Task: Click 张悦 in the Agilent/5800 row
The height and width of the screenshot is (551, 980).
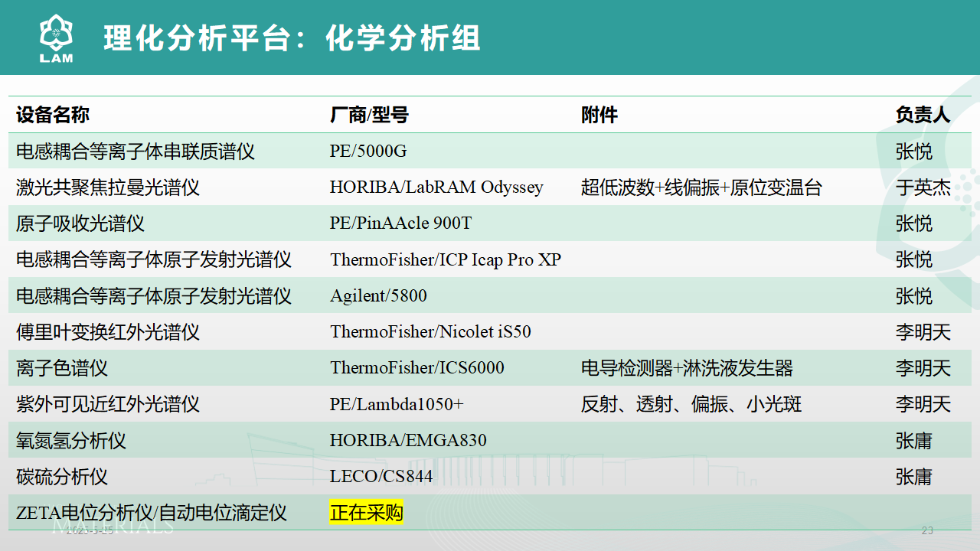Action: click(914, 295)
